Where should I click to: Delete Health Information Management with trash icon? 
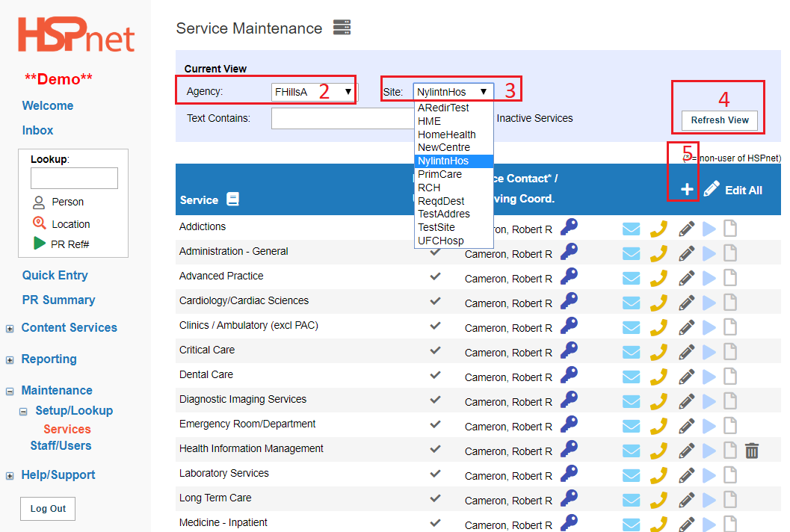click(x=752, y=451)
